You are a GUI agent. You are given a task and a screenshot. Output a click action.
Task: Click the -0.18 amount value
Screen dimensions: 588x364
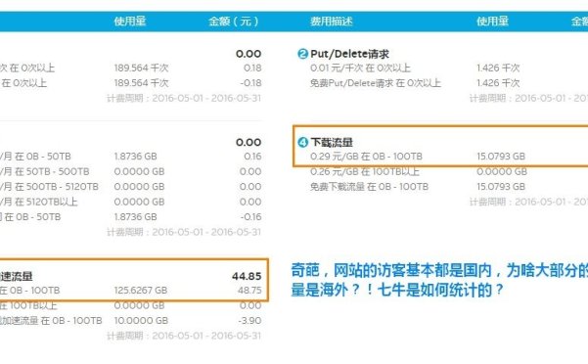250,83
